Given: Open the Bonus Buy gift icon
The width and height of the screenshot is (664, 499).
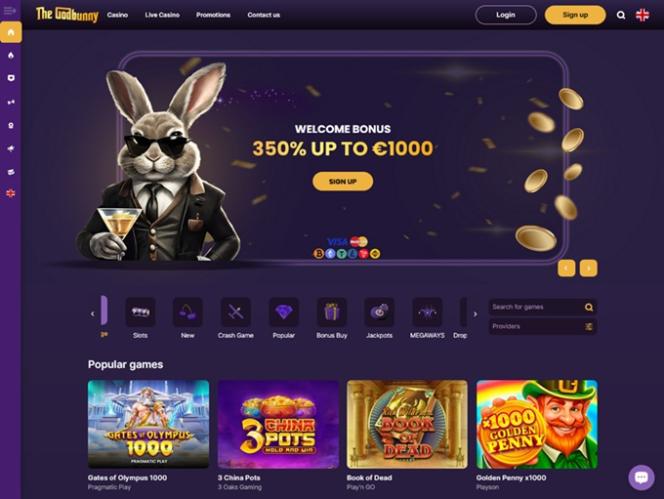Looking at the screenshot, I should 332,312.
